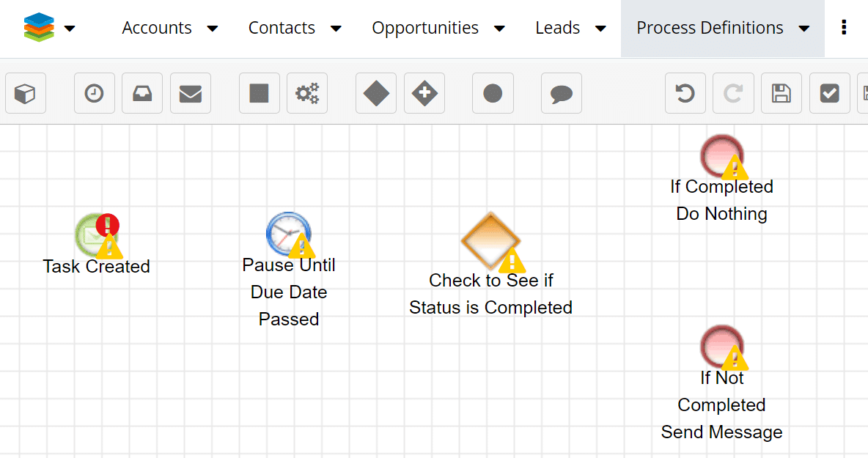Select the scripted action gears tool
The width and height of the screenshot is (868, 458).
coord(306,93)
